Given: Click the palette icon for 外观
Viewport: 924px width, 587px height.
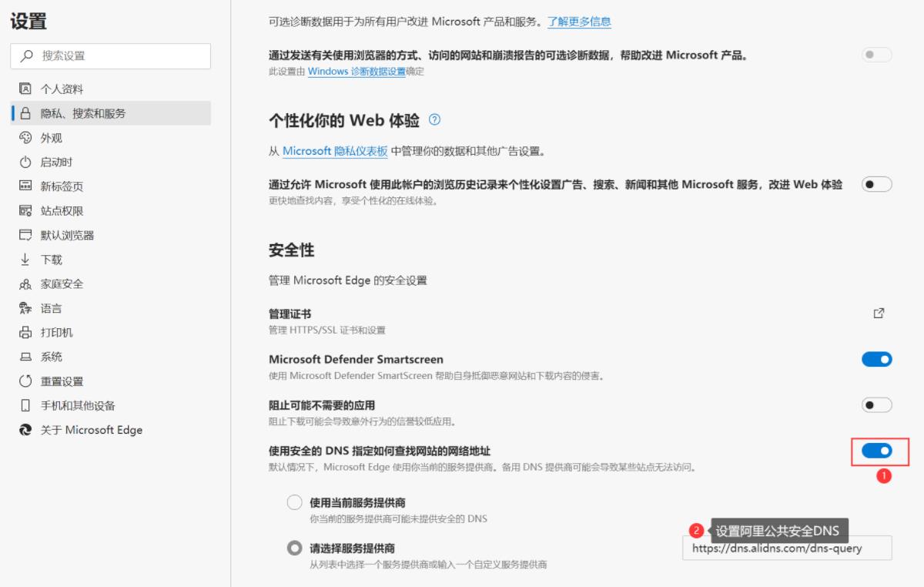Looking at the screenshot, I should click(24, 138).
